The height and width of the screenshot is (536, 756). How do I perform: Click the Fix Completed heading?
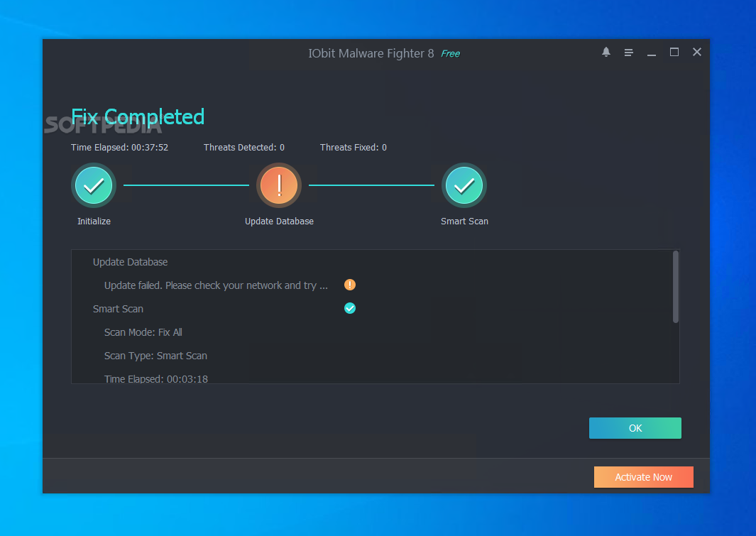coord(138,116)
